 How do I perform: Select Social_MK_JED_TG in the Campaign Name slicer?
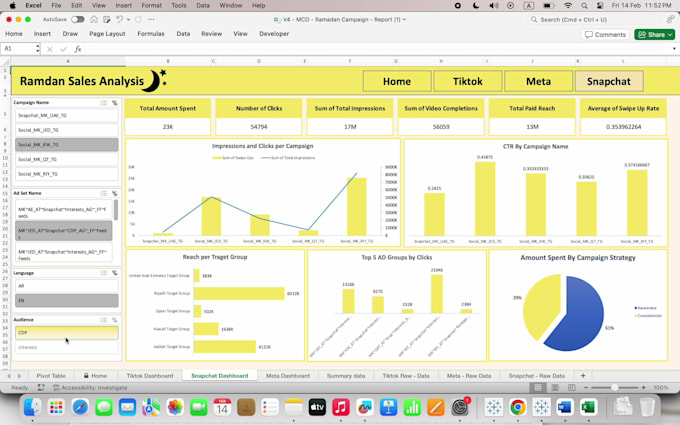coord(67,130)
